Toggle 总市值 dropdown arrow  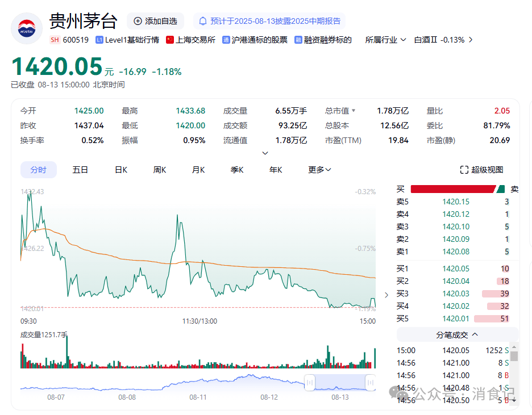(x=354, y=111)
